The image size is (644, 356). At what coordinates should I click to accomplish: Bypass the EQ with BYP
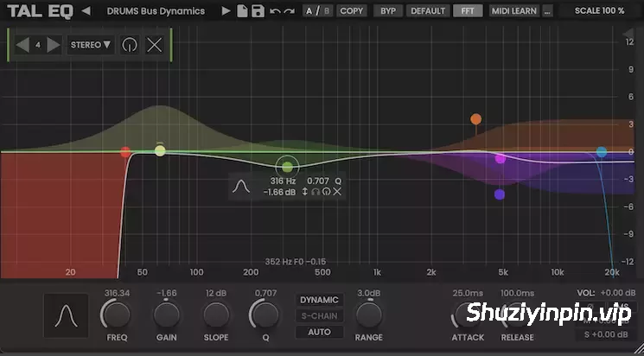pyautogui.click(x=388, y=11)
